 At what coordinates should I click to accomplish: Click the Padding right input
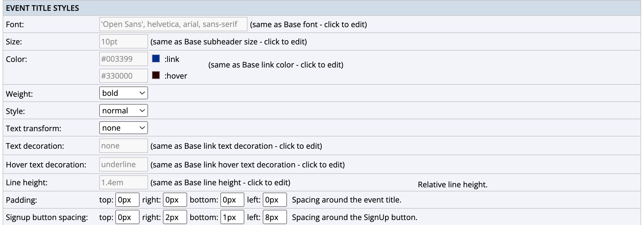click(175, 200)
